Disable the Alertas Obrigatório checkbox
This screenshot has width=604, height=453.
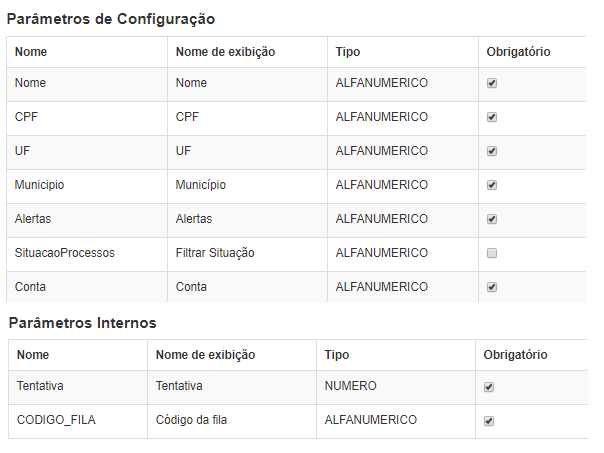(x=492, y=219)
